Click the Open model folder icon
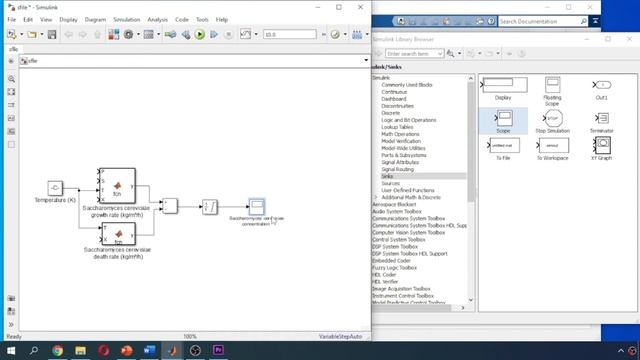Viewport: 640px width, 360px height. click(x=32, y=35)
